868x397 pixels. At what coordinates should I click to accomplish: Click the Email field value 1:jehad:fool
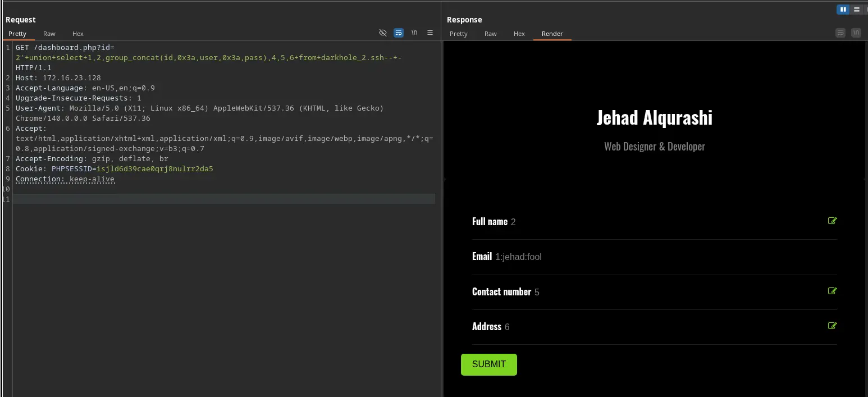click(x=518, y=257)
